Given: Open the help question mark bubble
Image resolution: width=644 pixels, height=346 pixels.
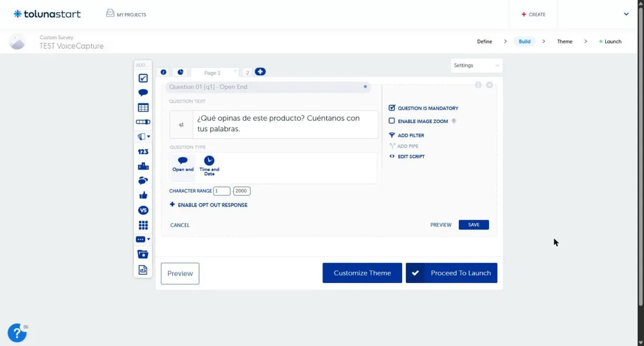Looking at the screenshot, I should pyautogui.click(x=17, y=333).
